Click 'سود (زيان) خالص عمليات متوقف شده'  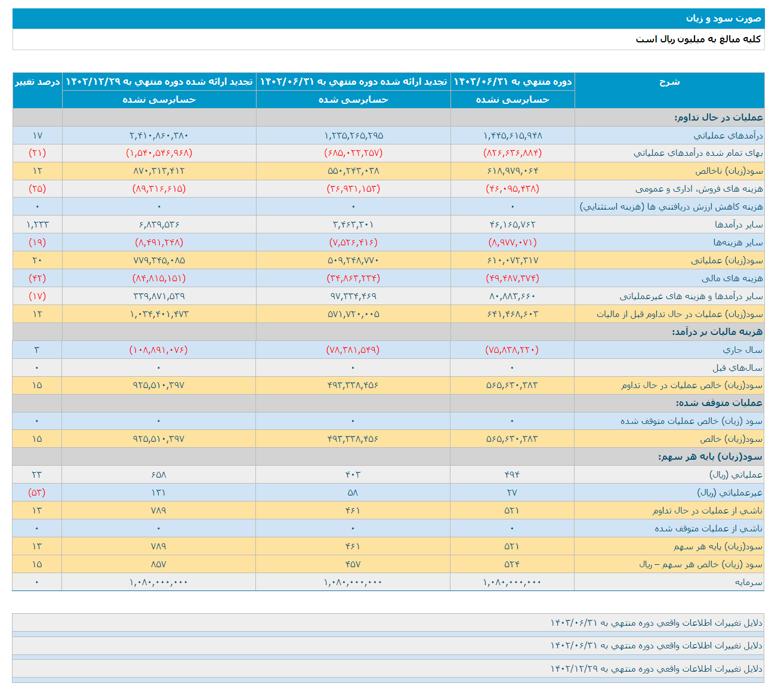(x=692, y=422)
